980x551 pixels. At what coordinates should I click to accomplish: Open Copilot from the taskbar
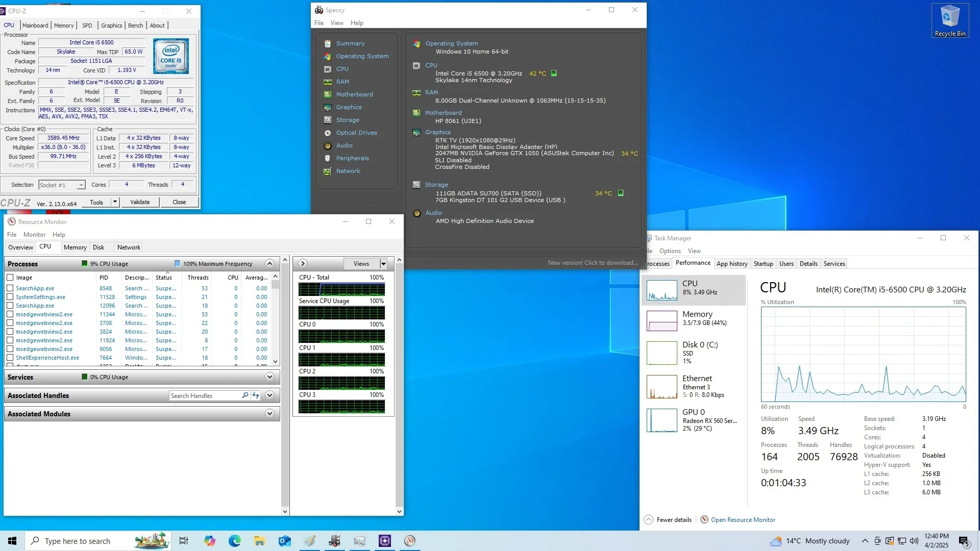[209, 541]
